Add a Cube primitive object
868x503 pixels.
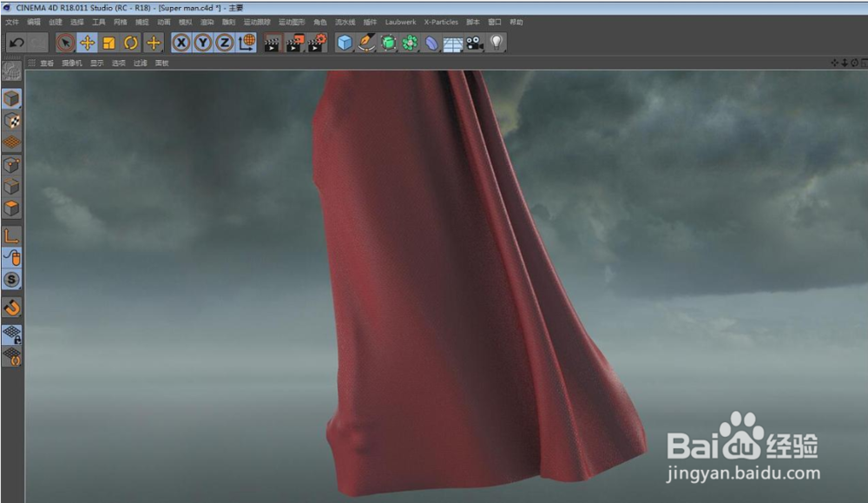[x=345, y=43]
